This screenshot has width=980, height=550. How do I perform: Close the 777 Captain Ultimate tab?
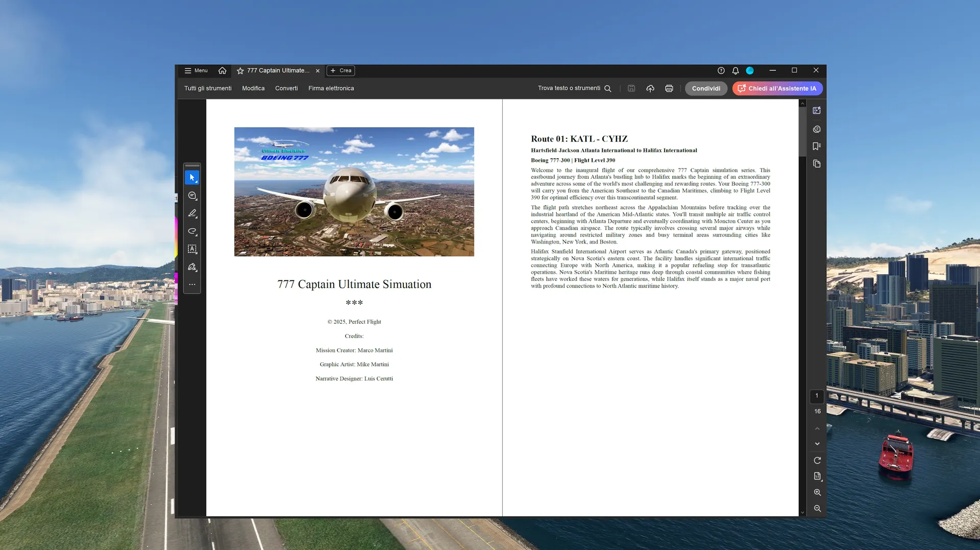[317, 71]
